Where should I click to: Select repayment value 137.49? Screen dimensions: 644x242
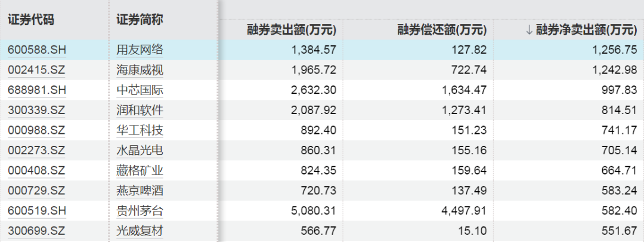coord(469,191)
